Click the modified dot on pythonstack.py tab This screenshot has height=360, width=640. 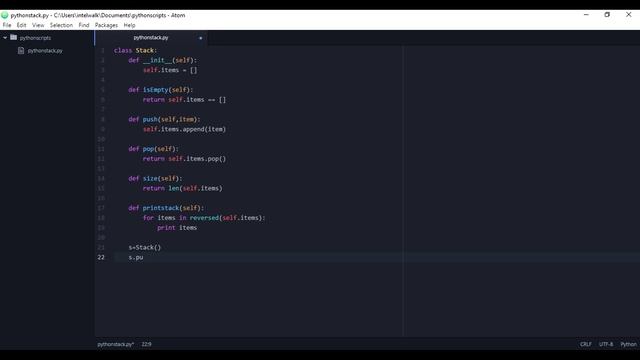200,38
